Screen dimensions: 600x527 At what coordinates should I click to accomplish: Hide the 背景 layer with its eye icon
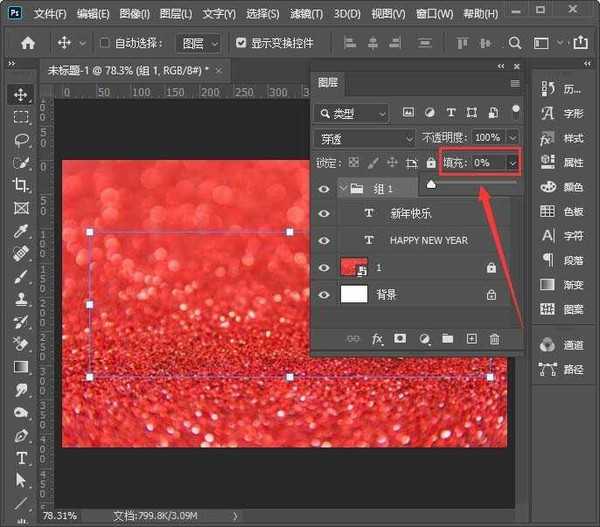pyautogui.click(x=324, y=295)
